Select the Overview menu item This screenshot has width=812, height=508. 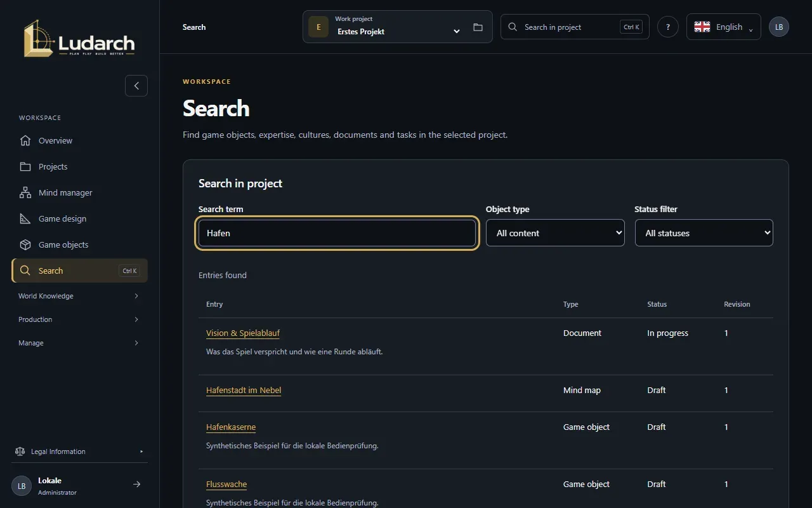[x=79, y=140]
